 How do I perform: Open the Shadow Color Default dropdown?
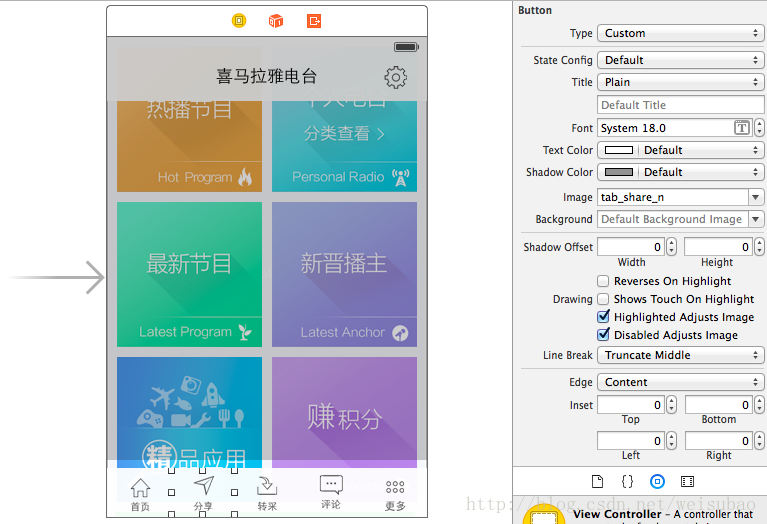coord(701,172)
